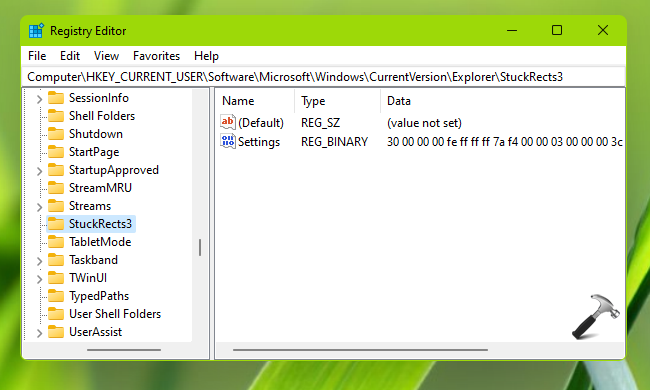Select the SessionInfo key label
The image size is (650, 390).
tap(99, 98)
